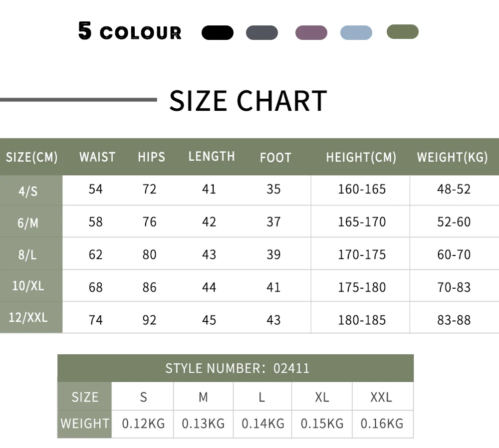This screenshot has width=499, height=448.
Task: Select the 8/L size row label
Action: tap(28, 254)
